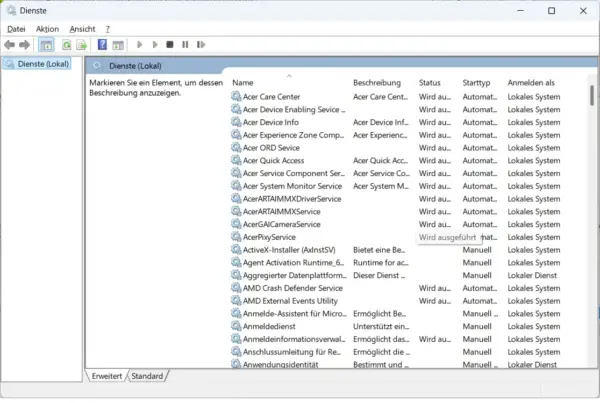The image size is (600, 403).
Task: Sort by the Anmelden als column header
Action: pyautogui.click(x=531, y=83)
